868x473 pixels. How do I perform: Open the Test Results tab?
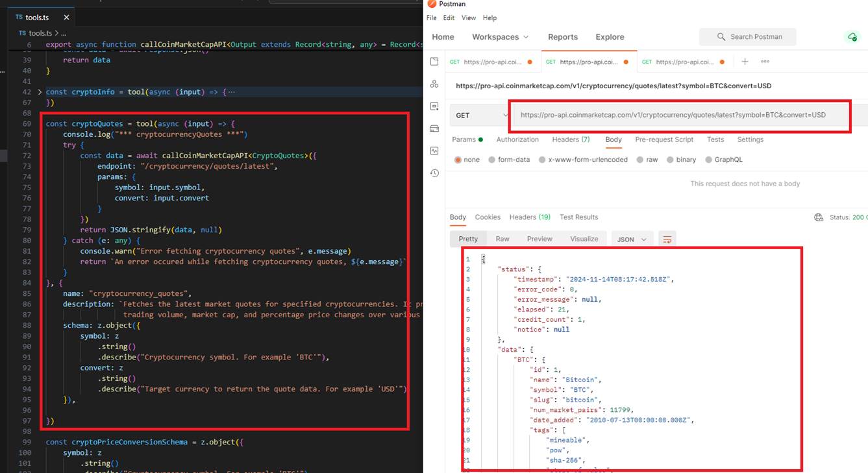tap(578, 217)
